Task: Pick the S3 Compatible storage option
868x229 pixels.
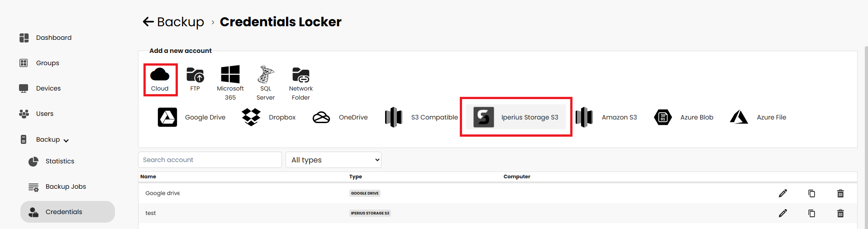Action: point(394,117)
